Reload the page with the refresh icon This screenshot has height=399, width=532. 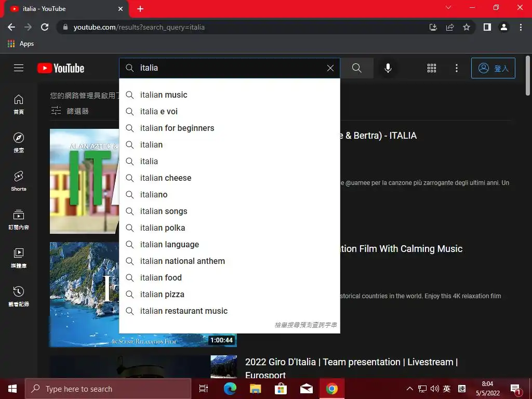45,27
